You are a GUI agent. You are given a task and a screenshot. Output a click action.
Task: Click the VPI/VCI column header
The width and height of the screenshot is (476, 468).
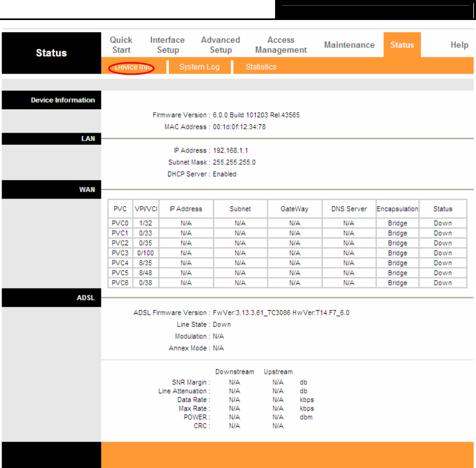tap(146, 209)
